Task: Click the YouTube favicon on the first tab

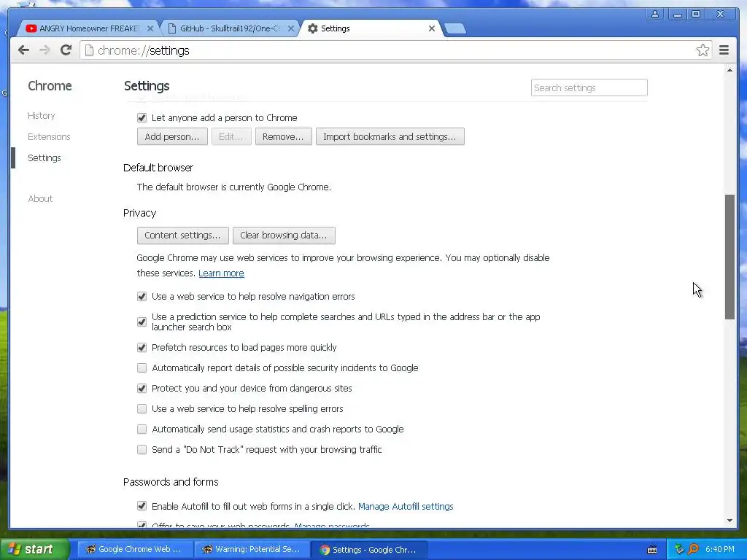Action: (x=31, y=28)
